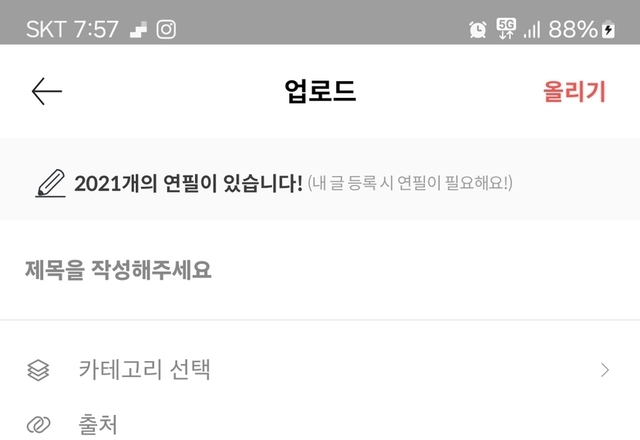
Task: Tap the signal strength bars icon
Action: [532, 30]
